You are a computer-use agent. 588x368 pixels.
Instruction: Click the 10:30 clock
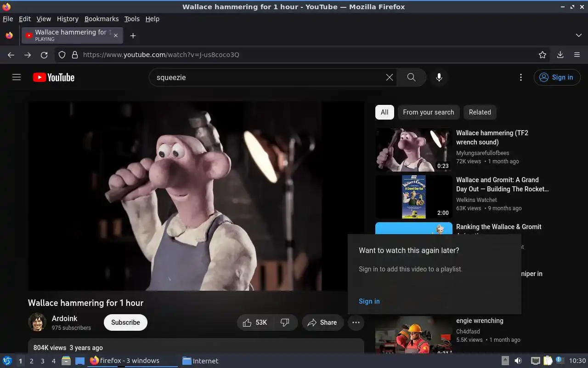[577, 361]
